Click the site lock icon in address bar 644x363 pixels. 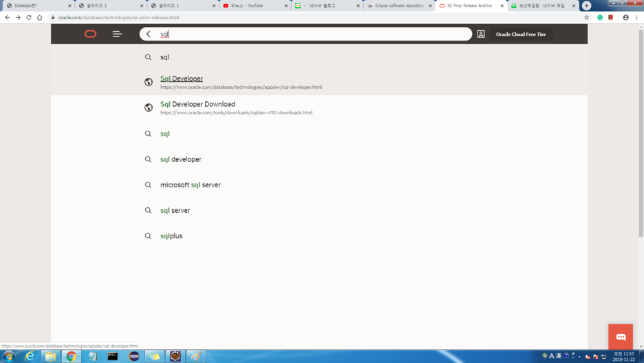pos(53,18)
